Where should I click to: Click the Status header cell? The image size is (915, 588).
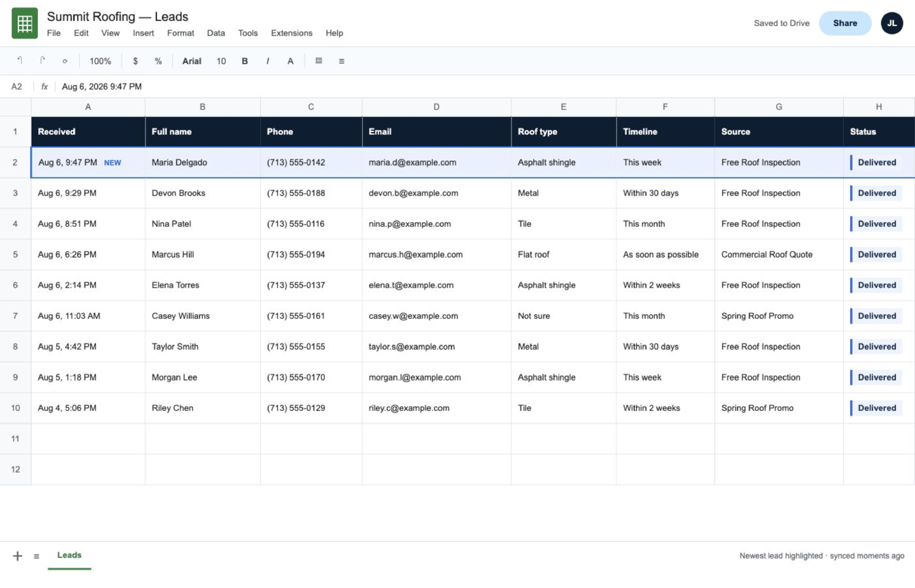pos(879,131)
